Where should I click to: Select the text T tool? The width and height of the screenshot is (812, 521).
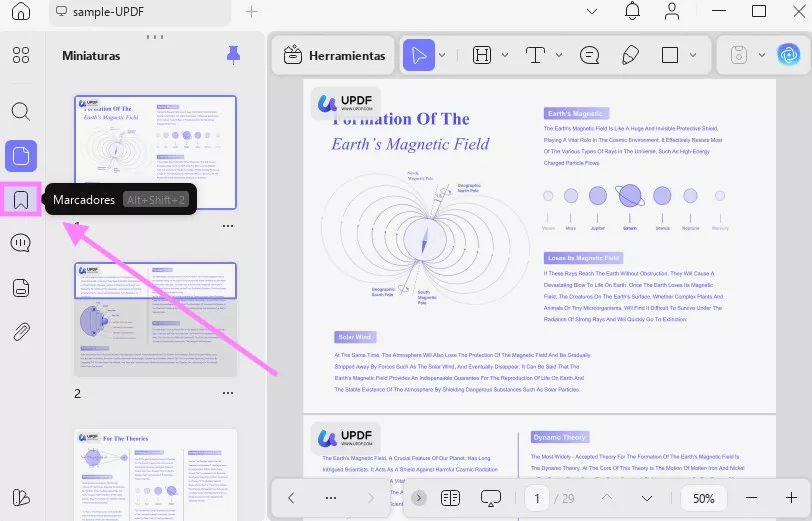point(535,55)
